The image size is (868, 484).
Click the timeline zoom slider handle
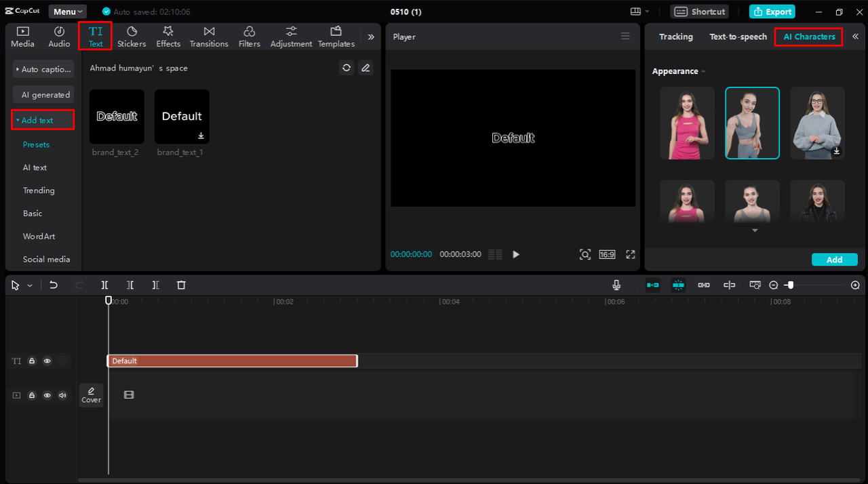coord(790,285)
